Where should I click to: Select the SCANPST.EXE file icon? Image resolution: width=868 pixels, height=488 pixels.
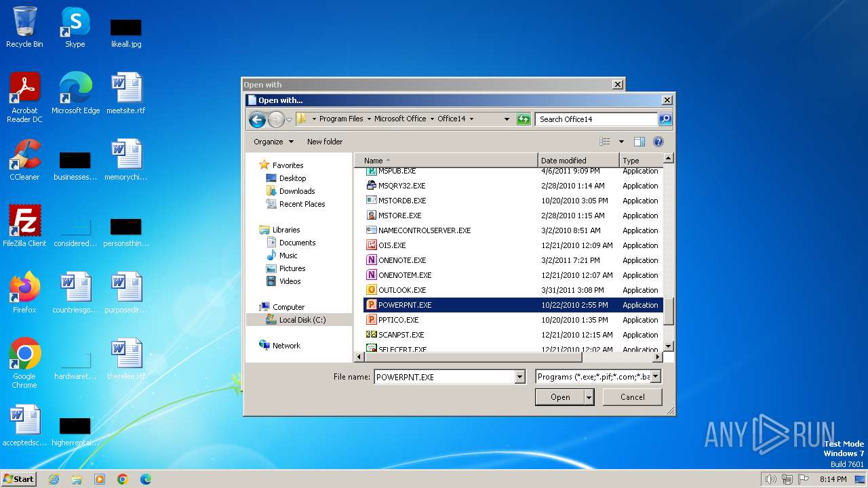click(x=371, y=335)
